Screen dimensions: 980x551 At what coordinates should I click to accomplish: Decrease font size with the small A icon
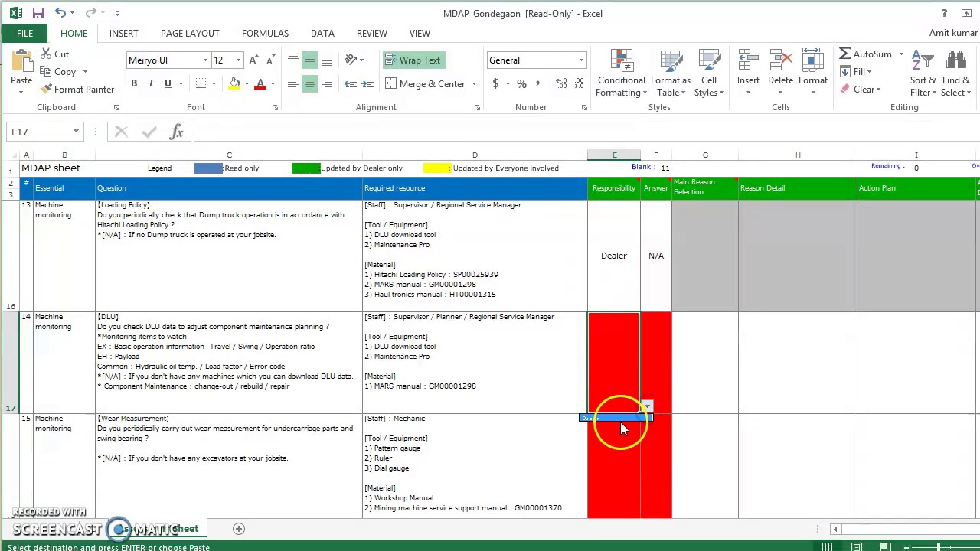[271, 60]
